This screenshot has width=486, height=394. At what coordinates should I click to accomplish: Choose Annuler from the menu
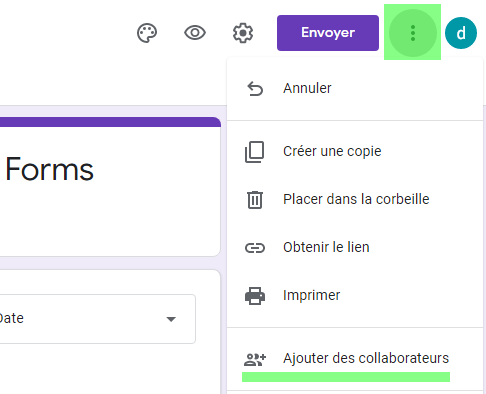pyautogui.click(x=355, y=89)
